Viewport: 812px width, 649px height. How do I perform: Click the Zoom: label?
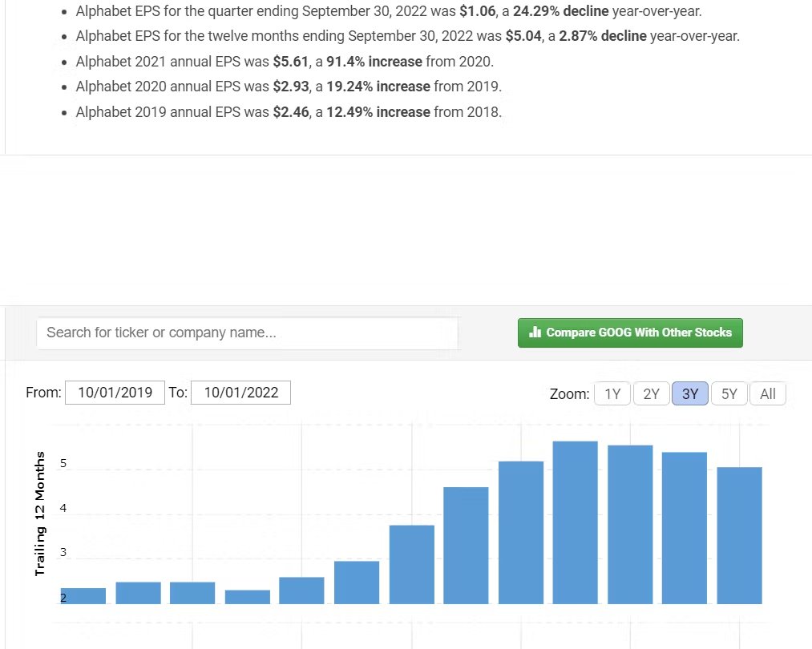pyautogui.click(x=569, y=394)
